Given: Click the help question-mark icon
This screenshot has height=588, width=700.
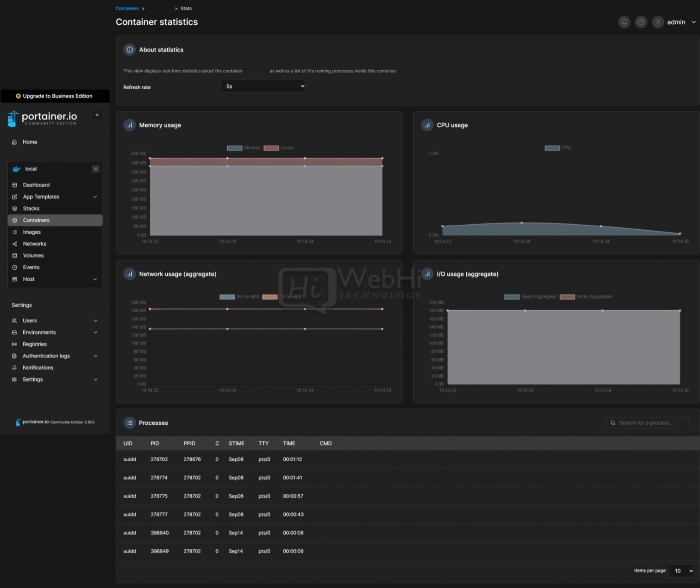Looking at the screenshot, I should [x=641, y=22].
